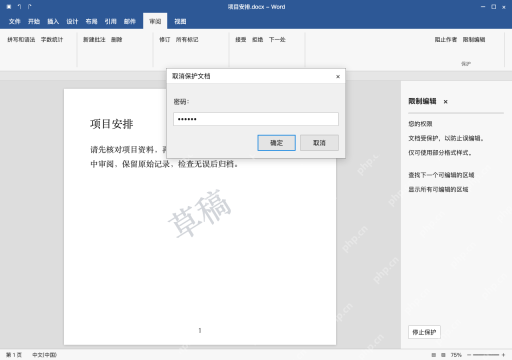Click 删除 comment command in ribbon
512x360 pixels.
click(x=117, y=40)
